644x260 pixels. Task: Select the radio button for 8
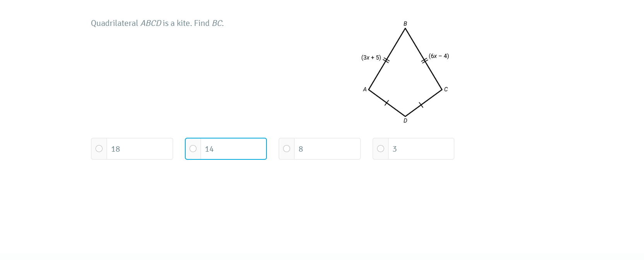click(287, 149)
